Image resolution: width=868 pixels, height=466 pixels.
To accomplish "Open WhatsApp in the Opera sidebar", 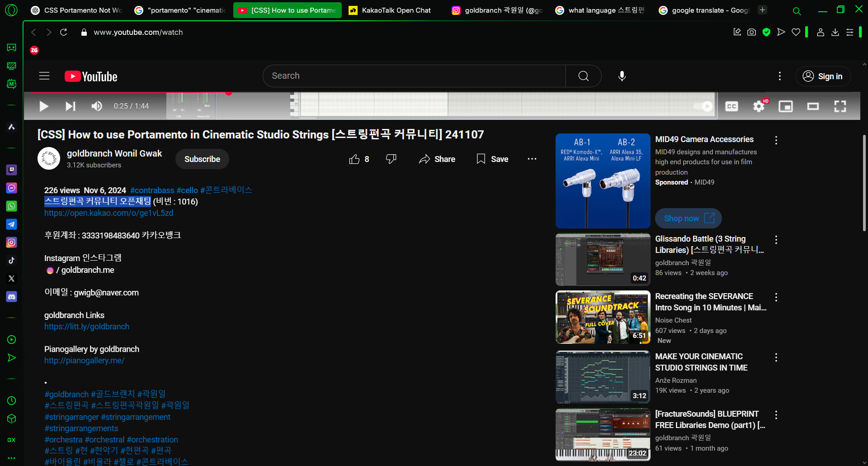I will tap(12, 206).
